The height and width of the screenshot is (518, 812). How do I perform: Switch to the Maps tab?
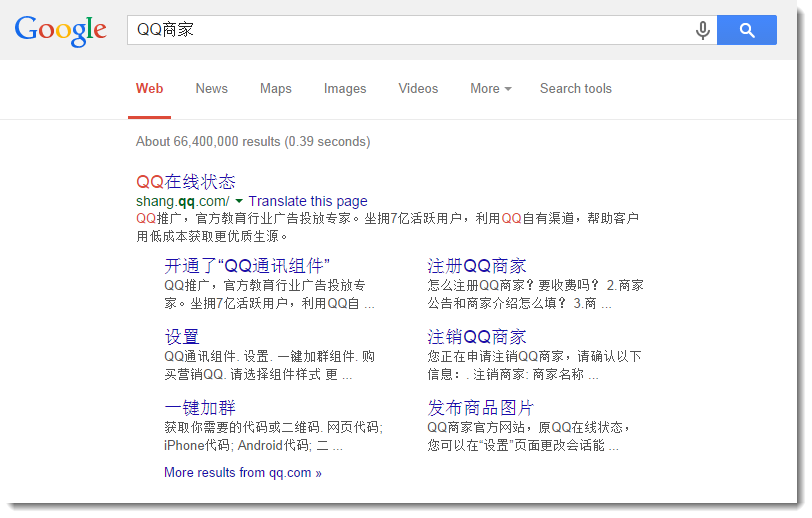click(x=275, y=88)
